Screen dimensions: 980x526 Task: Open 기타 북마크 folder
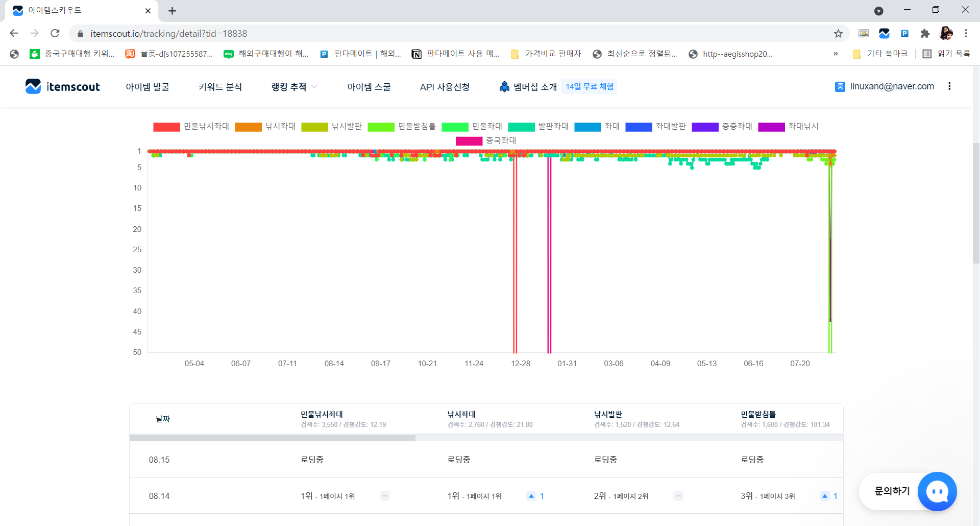[880, 54]
